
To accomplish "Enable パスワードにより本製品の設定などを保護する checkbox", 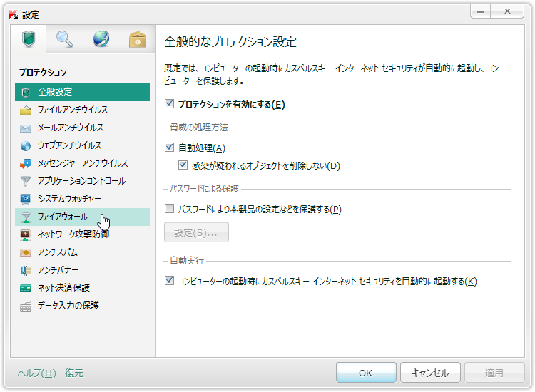I will tap(169, 208).
